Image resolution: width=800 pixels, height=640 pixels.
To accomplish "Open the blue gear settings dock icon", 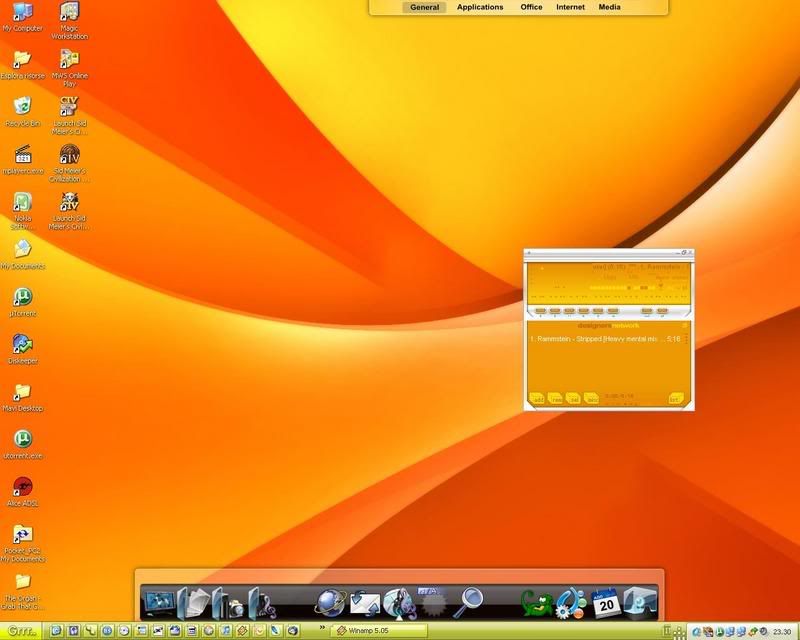I will point(571,603).
